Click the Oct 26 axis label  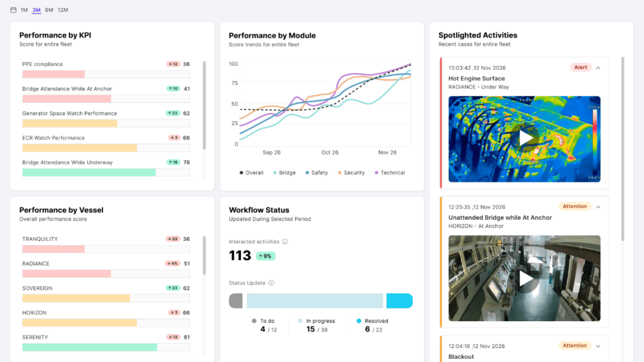coord(330,152)
